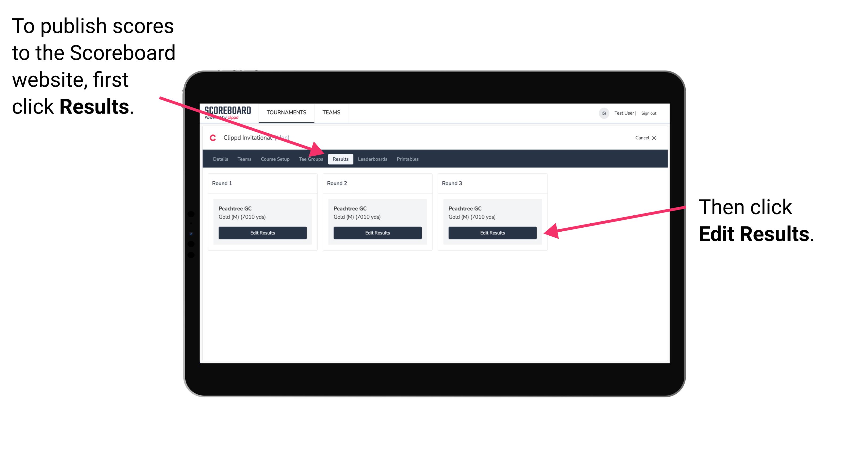
Task: Click Edit Results for Round 3
Action: (492, 232)
